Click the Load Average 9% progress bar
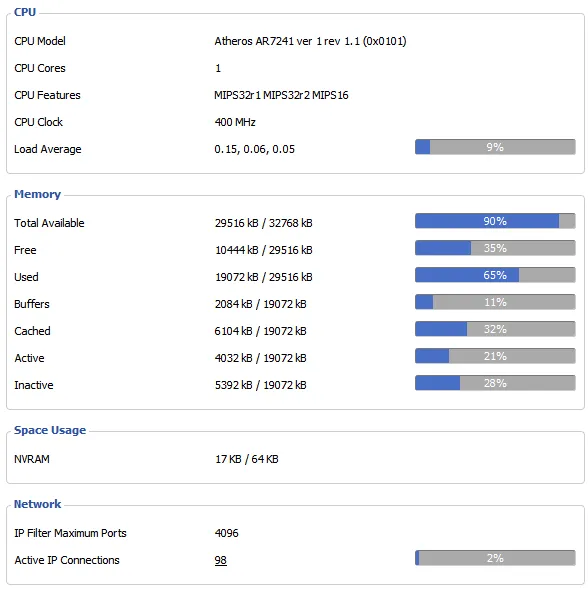The image size is (588, 589). [x=494, y=147]
